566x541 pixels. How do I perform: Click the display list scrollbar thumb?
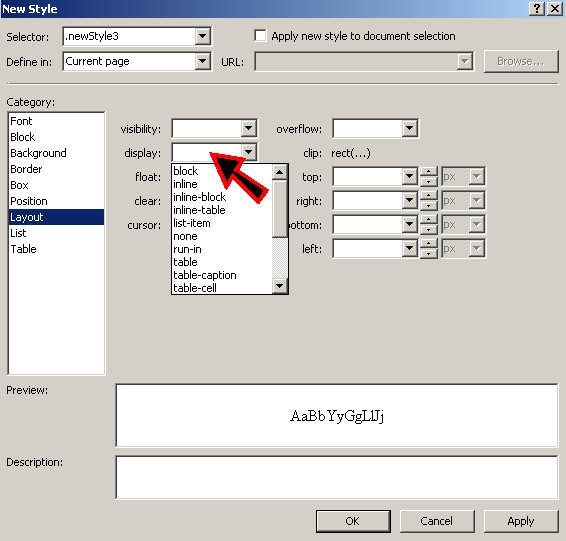pos(279,209)
